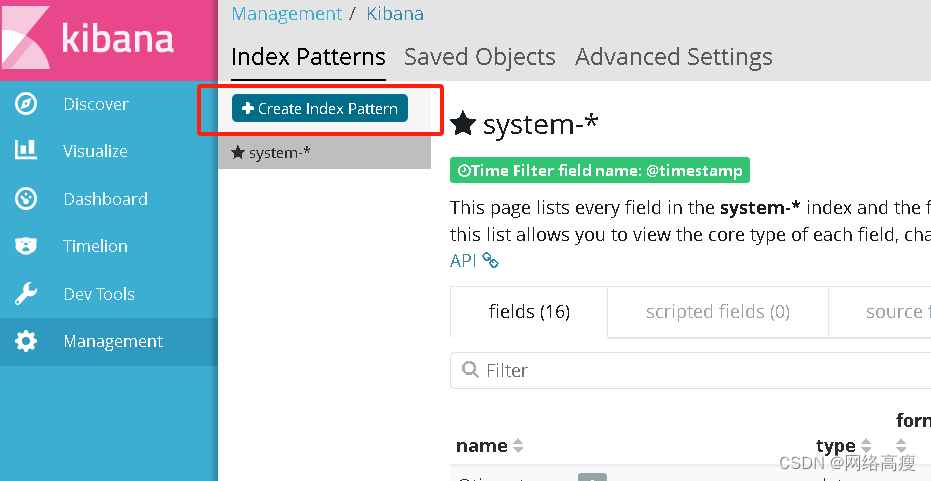Click star icon beside system-* heading

(463, 124)
